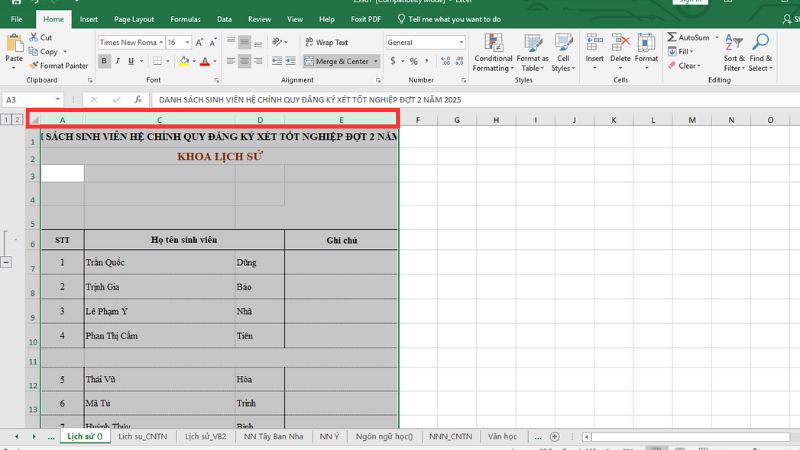This screenshot has width=800, height=450.
Task: Click the Merge & Center button
Action: tap(337, 61)
